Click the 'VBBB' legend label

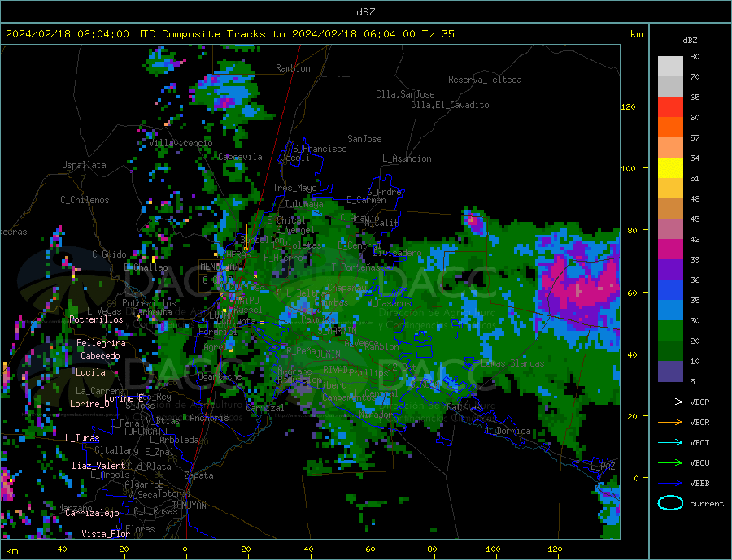tap(699, 483)
